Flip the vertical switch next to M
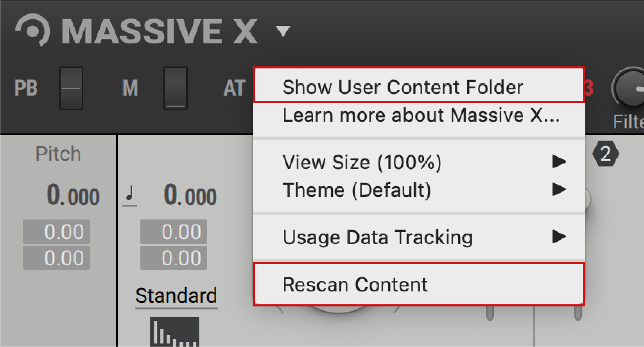The width and height of the screenshot is (644, 347). (x=175, y=88)
